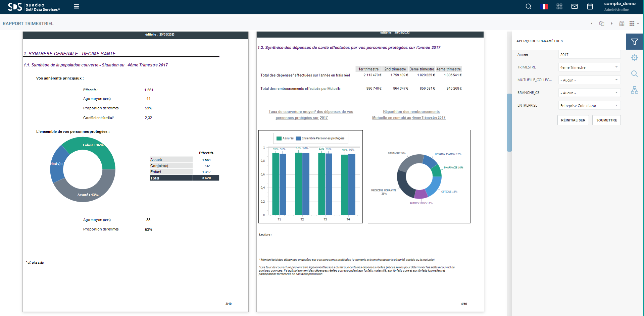The width and height of the screenshot is (644, 316).
Task: Open the hierarchy tree sidebar icon
Action: [635, 90]
